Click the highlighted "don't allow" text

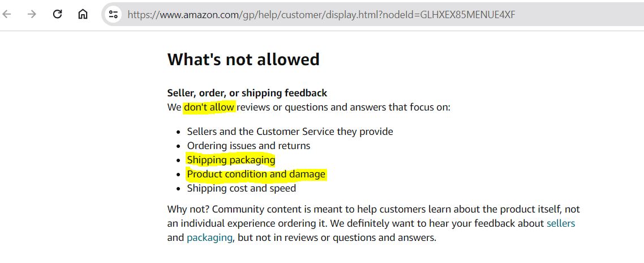click(209, 108)
